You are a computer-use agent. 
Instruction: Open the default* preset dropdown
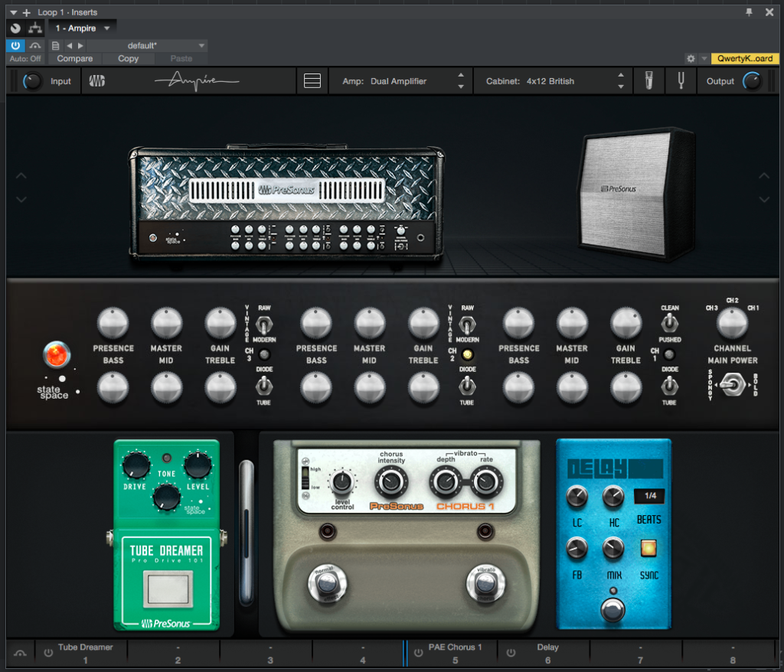147,45
